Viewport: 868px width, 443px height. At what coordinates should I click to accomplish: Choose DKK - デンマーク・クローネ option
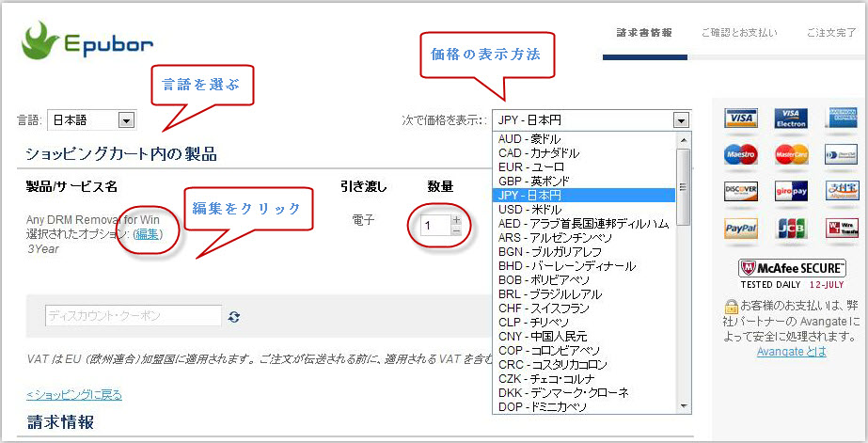pyautogui.click(x=585, y=392)
